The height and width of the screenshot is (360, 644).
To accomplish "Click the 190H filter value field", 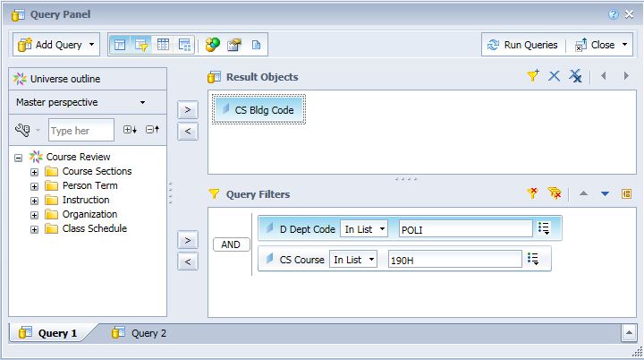I will coord(455,259).
